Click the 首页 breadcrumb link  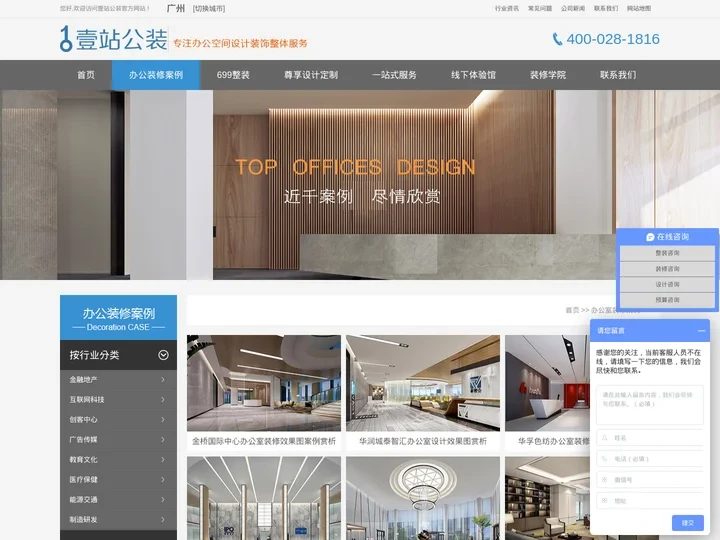572,310
